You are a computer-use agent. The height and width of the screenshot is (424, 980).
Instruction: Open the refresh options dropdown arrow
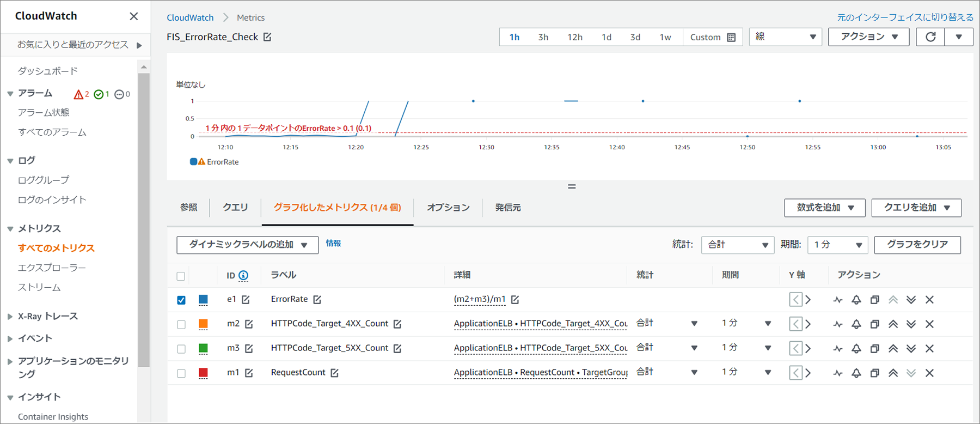(x=959, y=37)
